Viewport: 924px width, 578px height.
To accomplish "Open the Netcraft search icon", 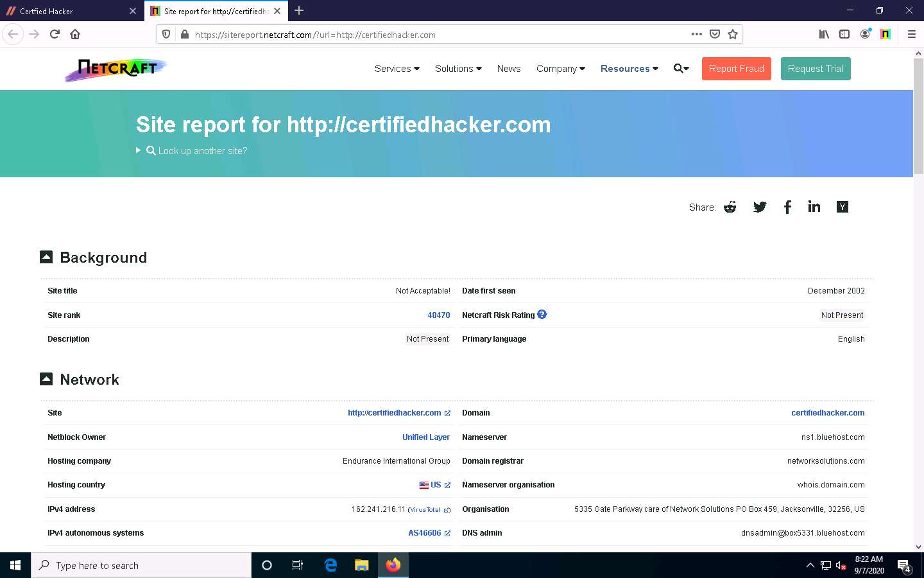I will click(x=681, y=68).
